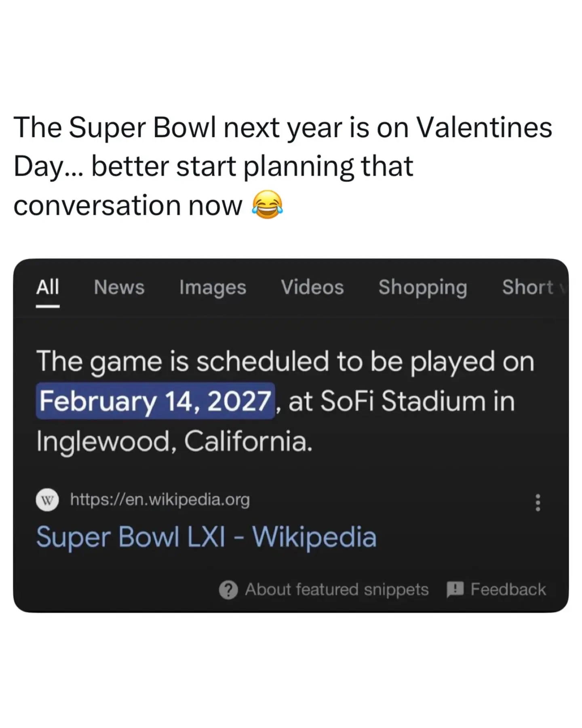The height and width of the screenshot is (728, 582).
Task: Click the Feedback text link
Action: 508,590
